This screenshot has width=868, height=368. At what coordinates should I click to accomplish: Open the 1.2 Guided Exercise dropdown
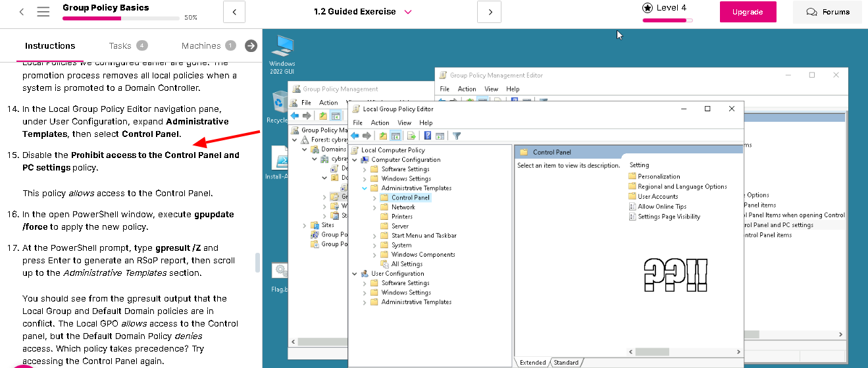click(408, 12)
